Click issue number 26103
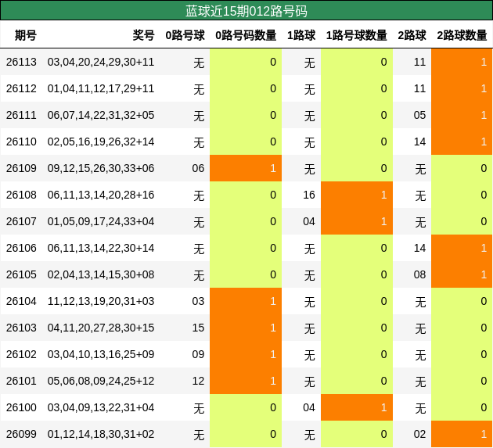Image resolution: width=493 pixels, height=448 pixels. coord(21,328)
